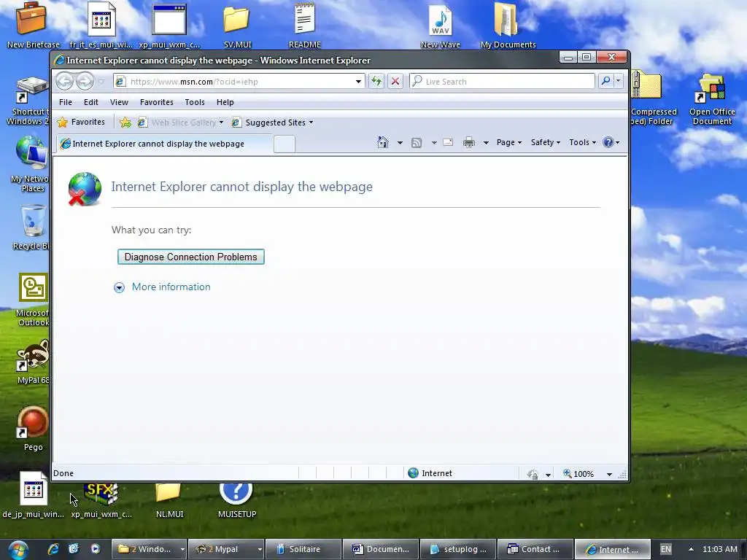
Task: Click the Back navigation arrow in Internet Explorer
Action: tap(65, 82)
